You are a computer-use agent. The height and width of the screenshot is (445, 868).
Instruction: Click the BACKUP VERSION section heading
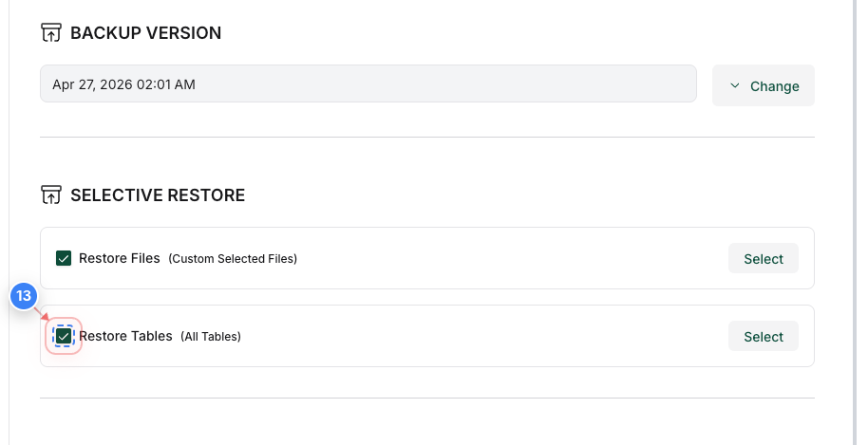coord(145,33)
